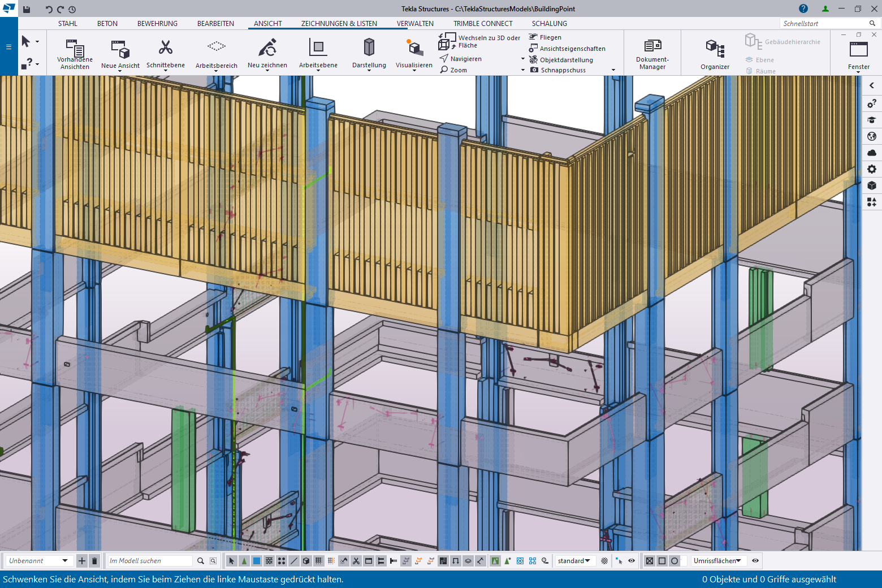This screenshot has width=882, height=588.
Task: Expand Navigieren dropdown arrow
Action: (x=523, y=59)
